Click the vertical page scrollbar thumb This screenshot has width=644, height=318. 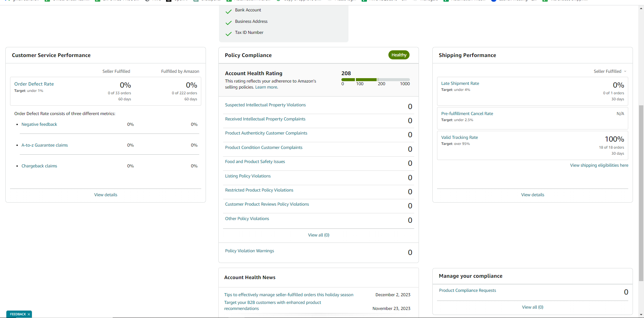[641, 193]
